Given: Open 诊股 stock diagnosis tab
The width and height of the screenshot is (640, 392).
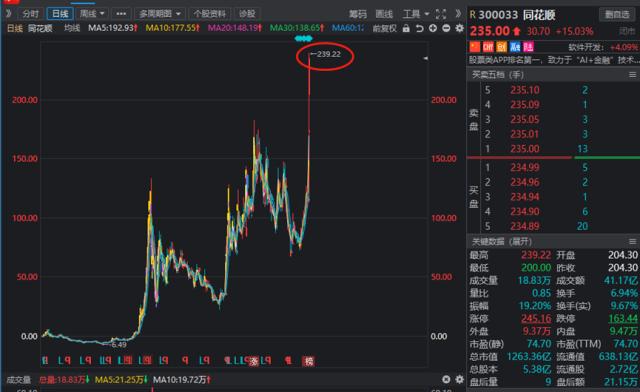Looking at the screenshot, I should click(x=247, y=13).
